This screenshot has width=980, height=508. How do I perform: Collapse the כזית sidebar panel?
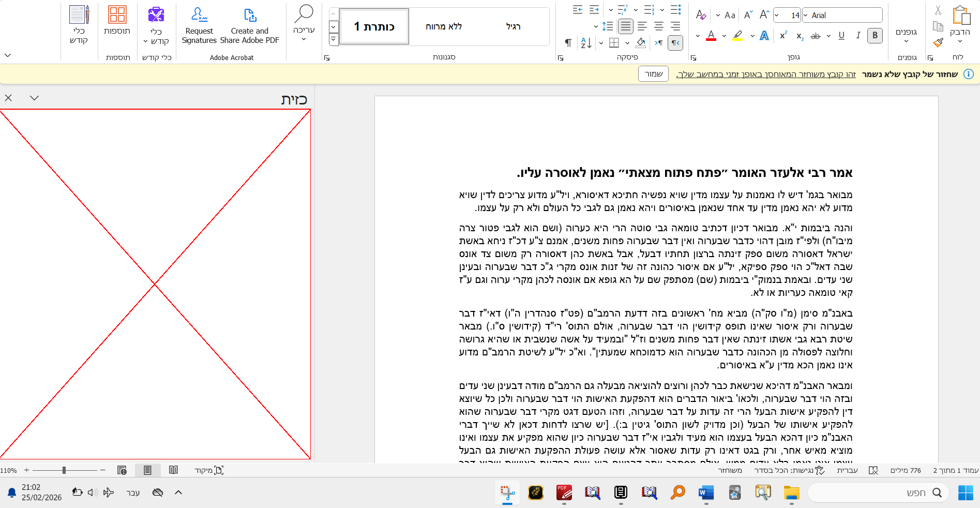34,98
